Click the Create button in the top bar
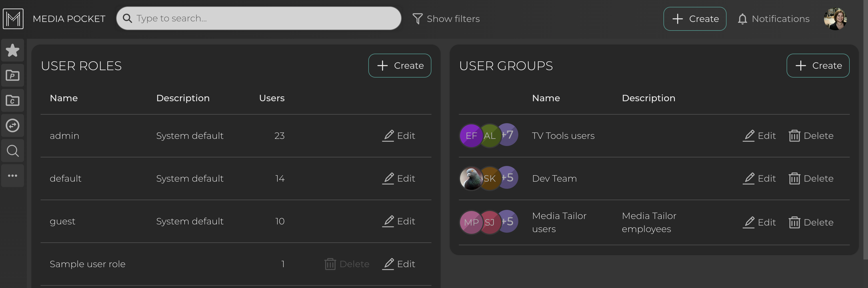The width and height of the screenshot is (868, 288). 695,19
